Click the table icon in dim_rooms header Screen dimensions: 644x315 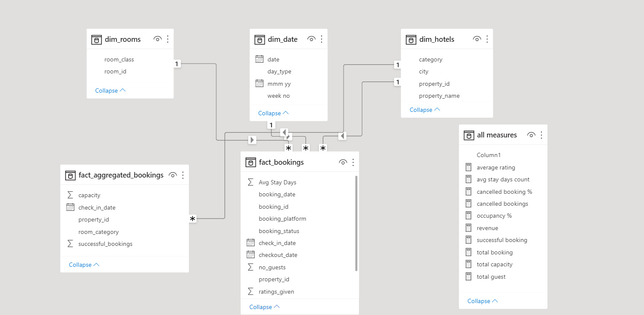[96, 39]
